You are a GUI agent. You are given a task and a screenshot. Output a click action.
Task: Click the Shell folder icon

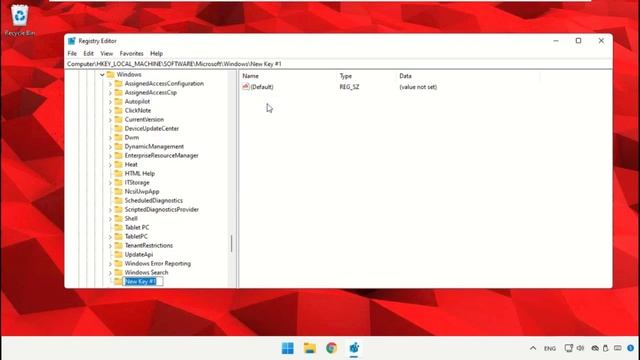pyautogui.click(x=118, y=218)
